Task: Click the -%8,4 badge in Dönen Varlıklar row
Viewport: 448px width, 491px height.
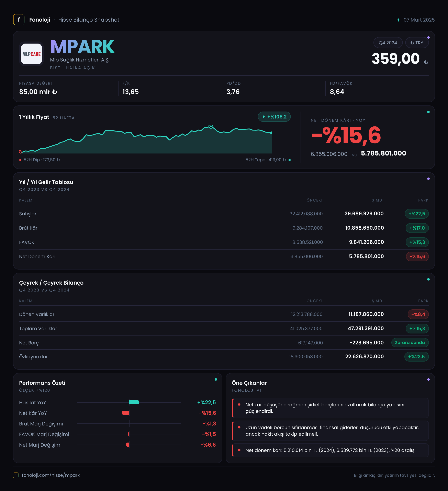Action: (x=418, y=315)
